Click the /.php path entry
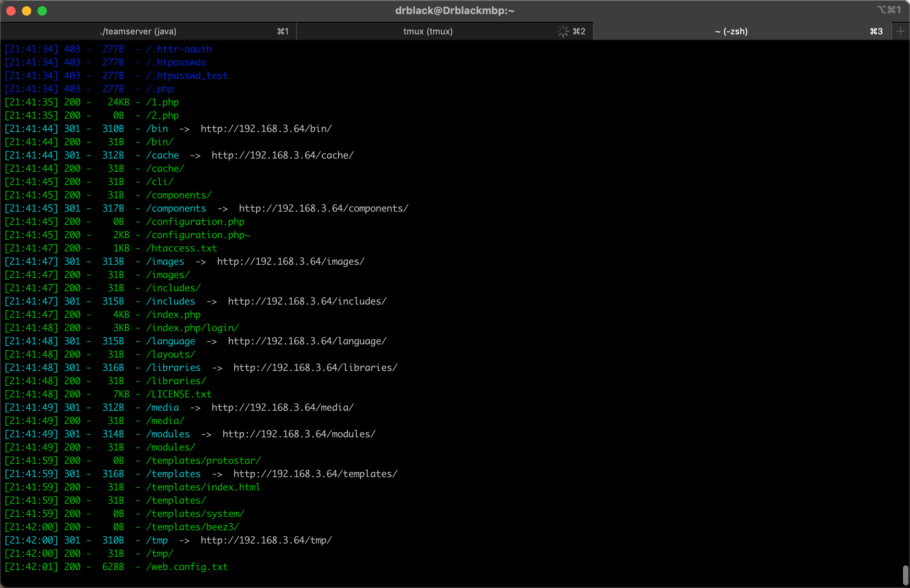The image size is (910, 588). click(x=160, y=89)
